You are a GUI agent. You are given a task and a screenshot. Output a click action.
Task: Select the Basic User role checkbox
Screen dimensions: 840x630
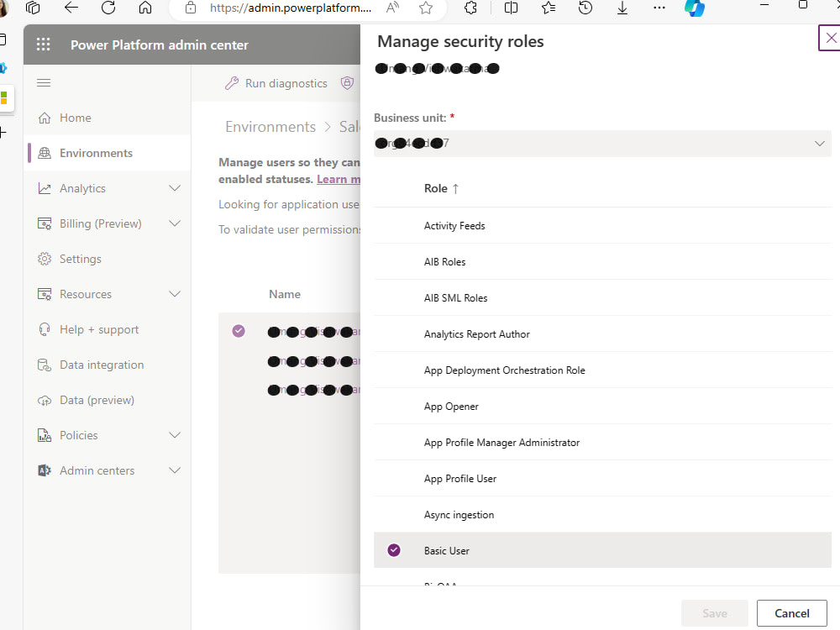pos(394,550)
